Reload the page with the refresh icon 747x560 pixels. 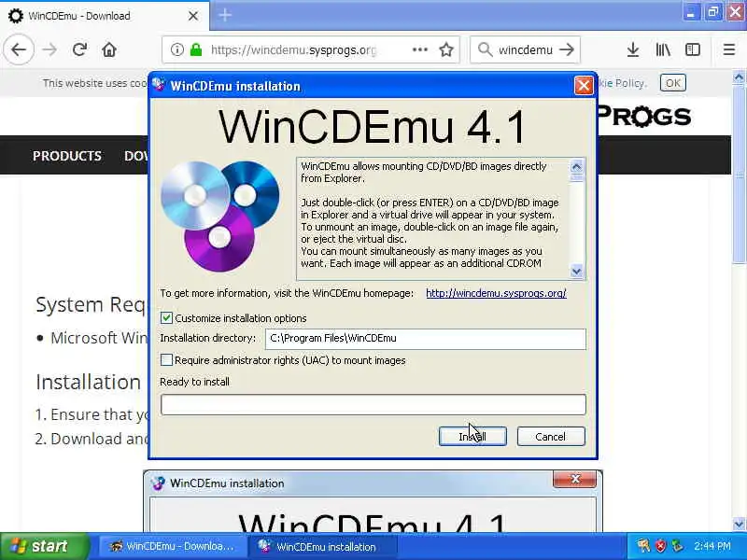click(79, 49)
